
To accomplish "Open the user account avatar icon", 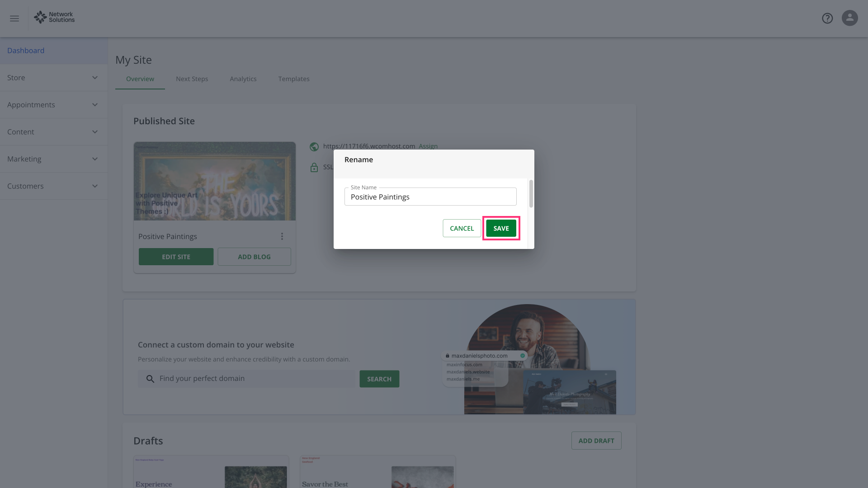I will [849, 18].
